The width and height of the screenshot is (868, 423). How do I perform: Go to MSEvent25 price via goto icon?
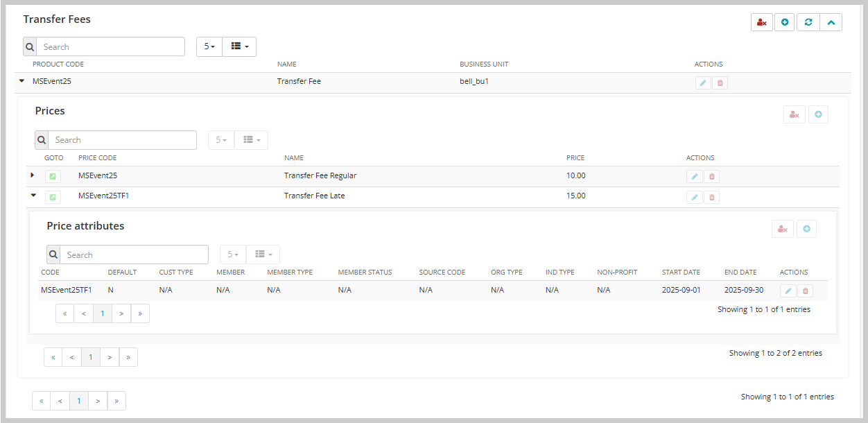(x=53, y=177)
